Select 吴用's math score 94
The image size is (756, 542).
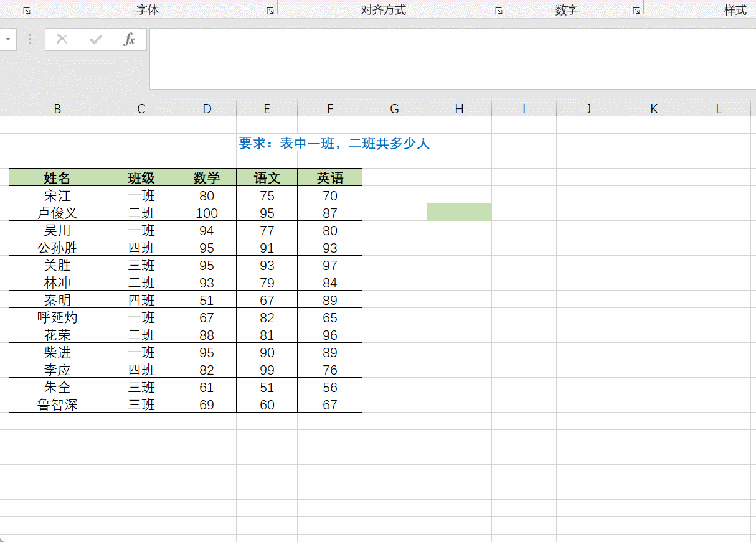tap(207, 230)
